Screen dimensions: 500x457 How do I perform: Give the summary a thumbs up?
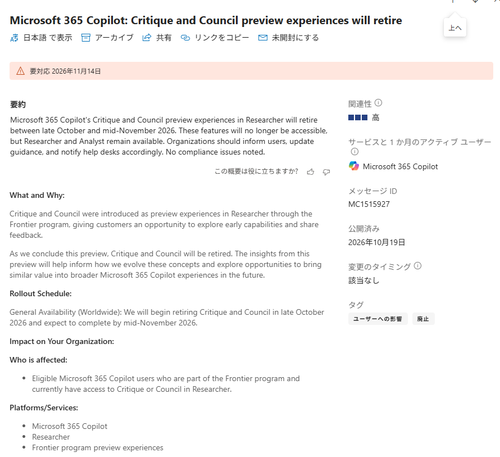pos(311,172)
